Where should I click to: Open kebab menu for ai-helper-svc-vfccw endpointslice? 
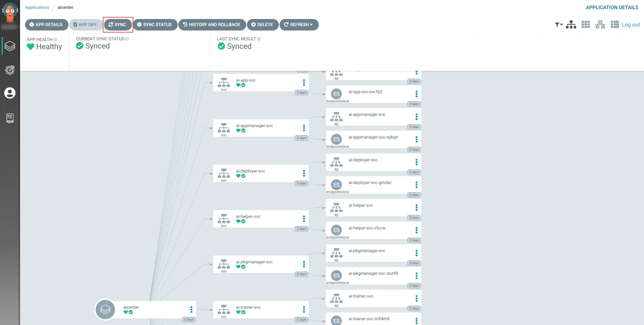point(416,230)
